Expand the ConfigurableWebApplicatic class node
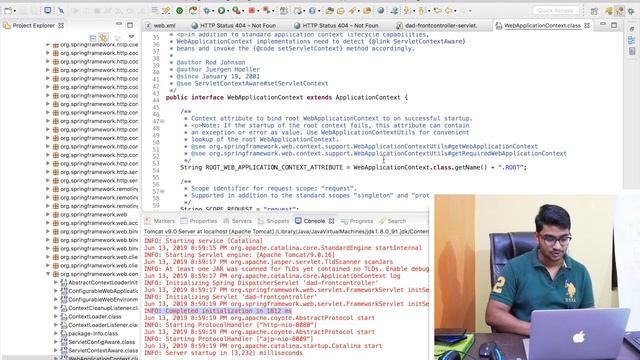 point(56,291)
